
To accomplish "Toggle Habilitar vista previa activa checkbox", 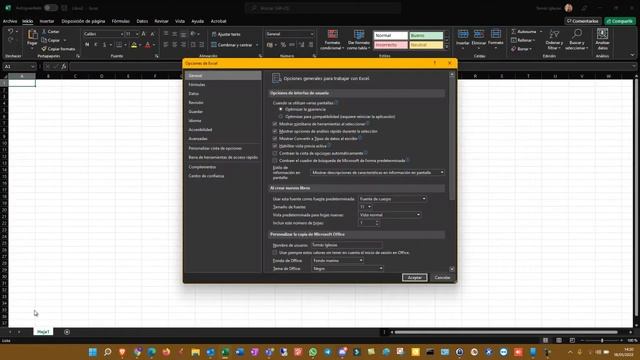I will point(275,146).
